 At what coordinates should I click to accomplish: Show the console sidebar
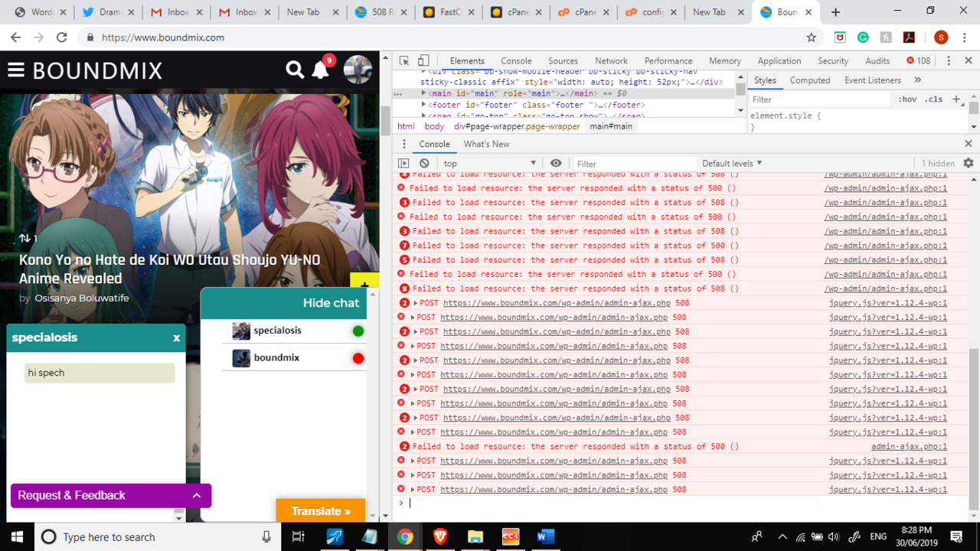point(403,163)
